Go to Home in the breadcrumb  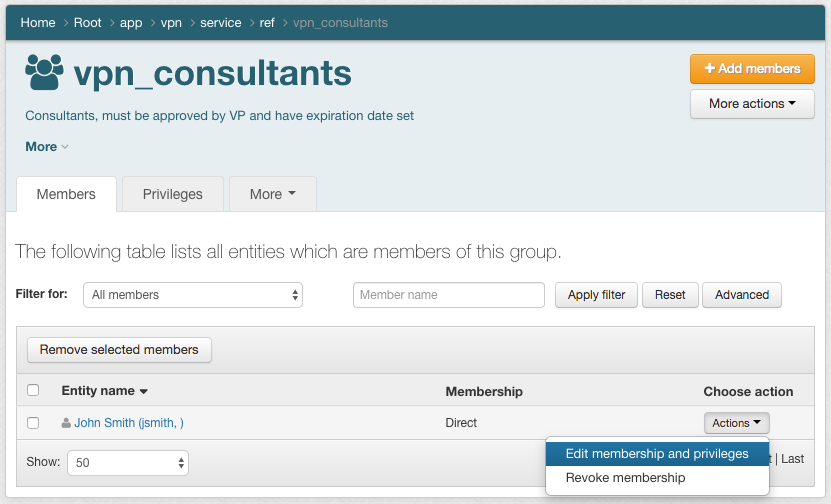38,22
